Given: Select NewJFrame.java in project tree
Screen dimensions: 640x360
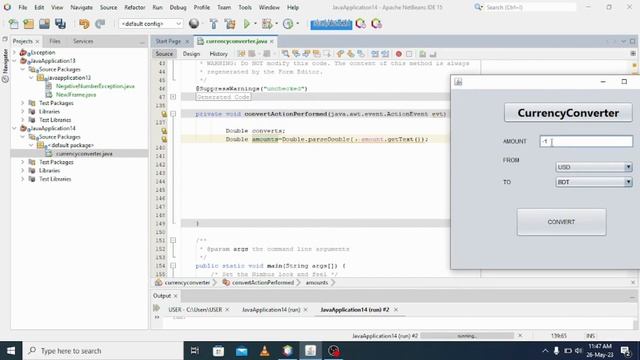Looking at the screenshot, I should coord(76,95).
